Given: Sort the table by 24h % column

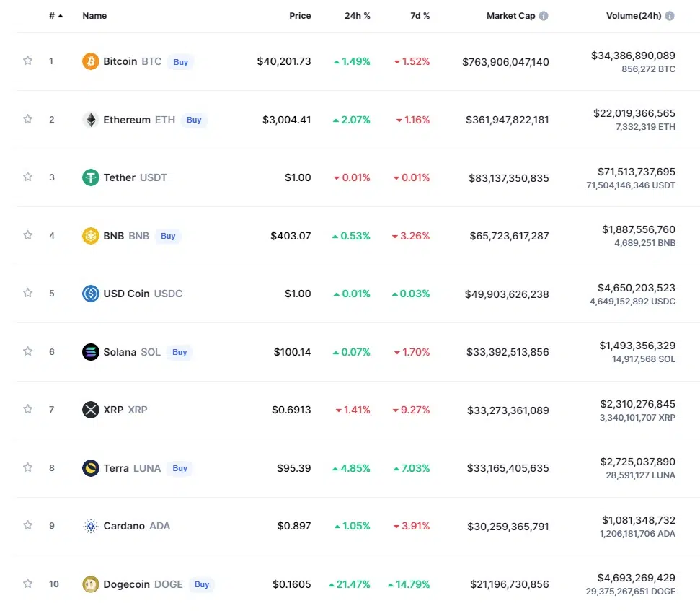Looking at the screenshot, I should pos(357,16).
